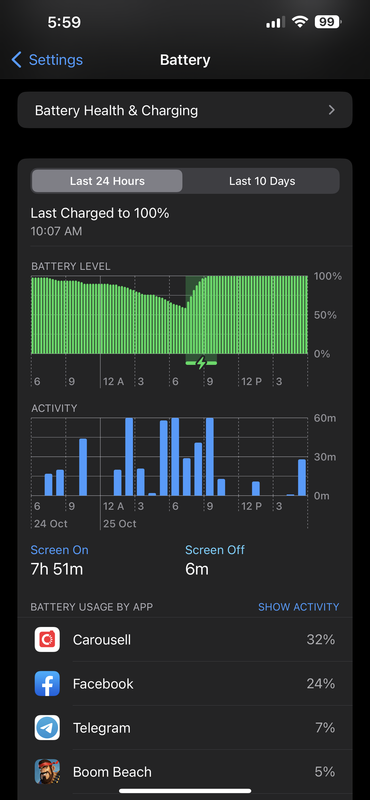This screenshot has height=800, width=370.
Task: Tap the tallest activity bar near 6
Action: coord(175,457)
